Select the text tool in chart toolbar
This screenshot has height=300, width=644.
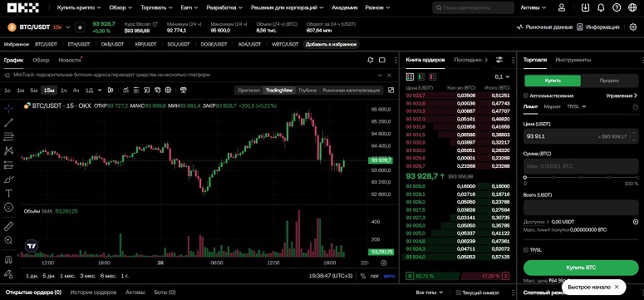point(8,193)
